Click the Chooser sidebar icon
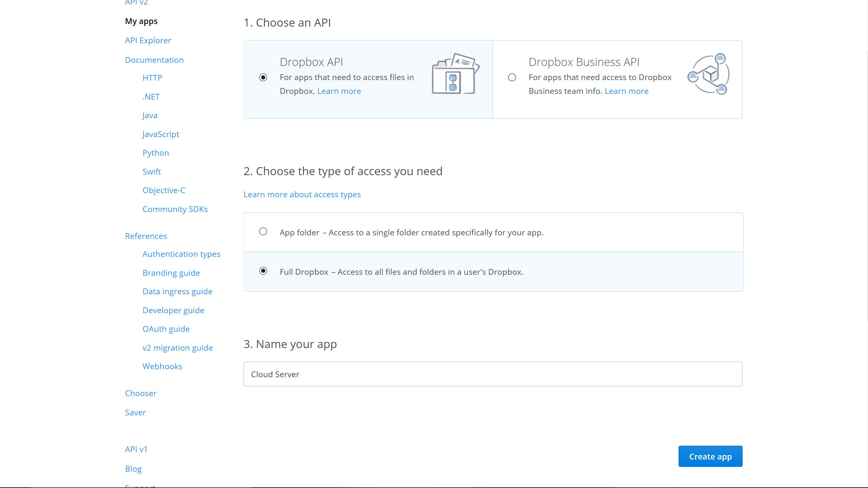 141,393
